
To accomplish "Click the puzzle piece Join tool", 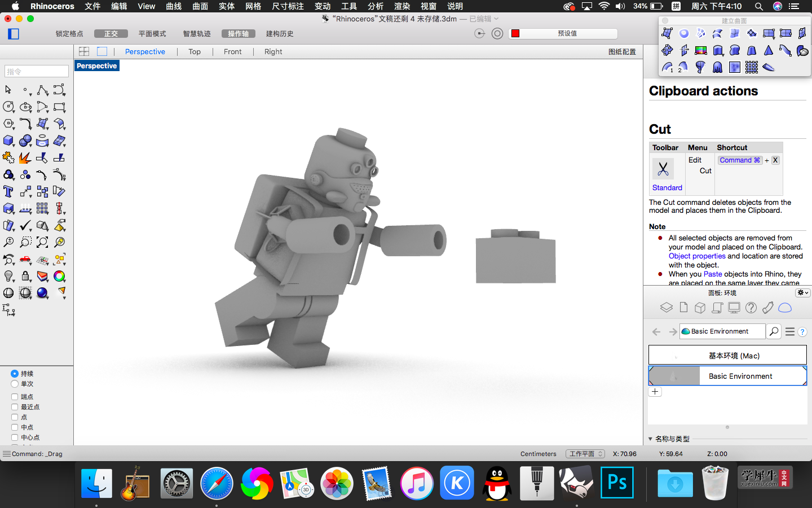I will tap(8, 157).
